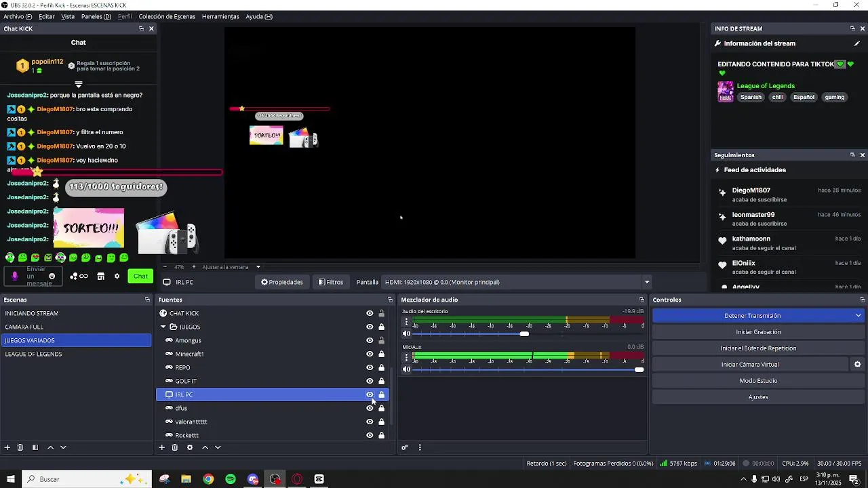Open Paneles menu
The image size is (868, 488).
point(96,16)
